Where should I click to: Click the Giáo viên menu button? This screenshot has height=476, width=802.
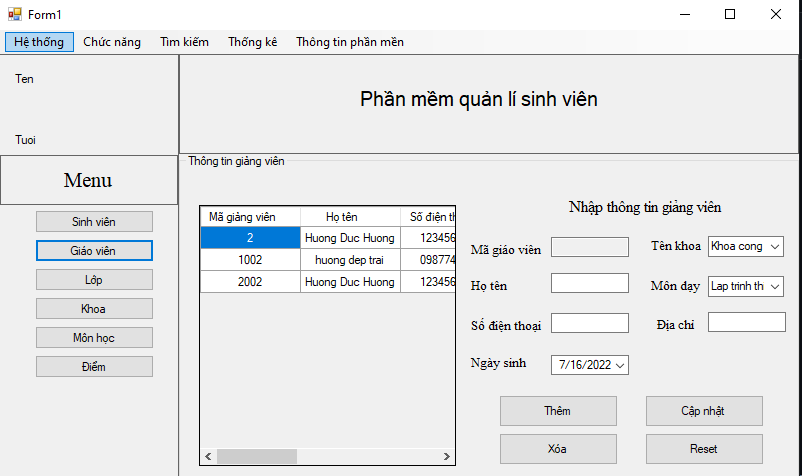(94, 251)
